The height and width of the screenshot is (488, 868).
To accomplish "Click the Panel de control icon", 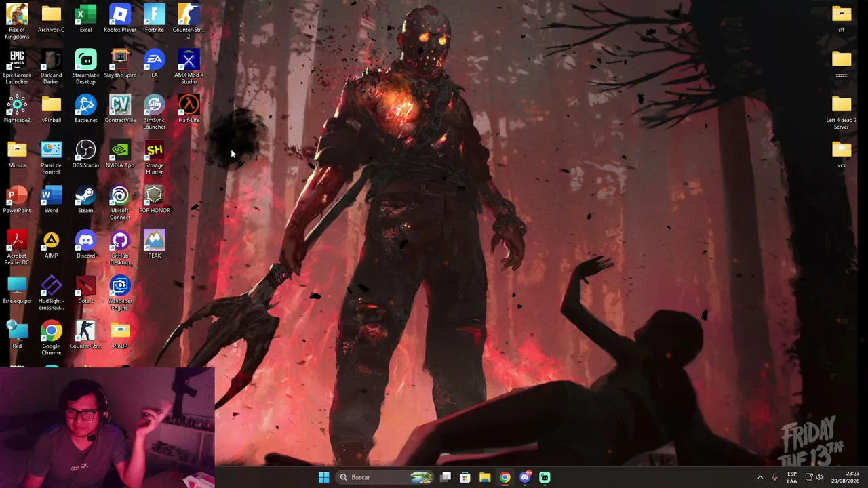I will (x=52, y=158).
